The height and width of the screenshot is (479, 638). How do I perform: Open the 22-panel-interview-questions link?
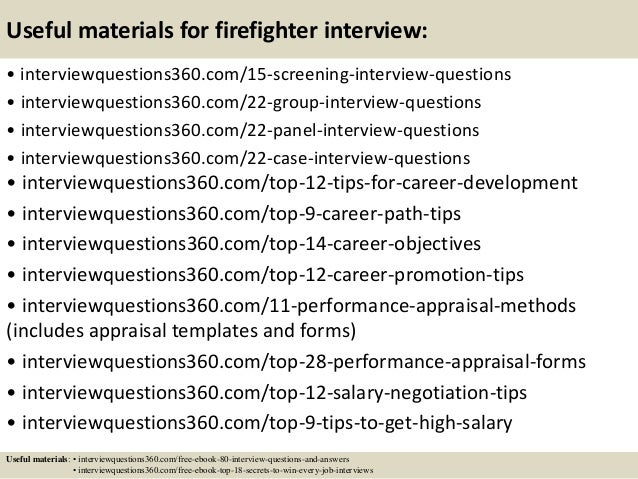pos(250,130)
